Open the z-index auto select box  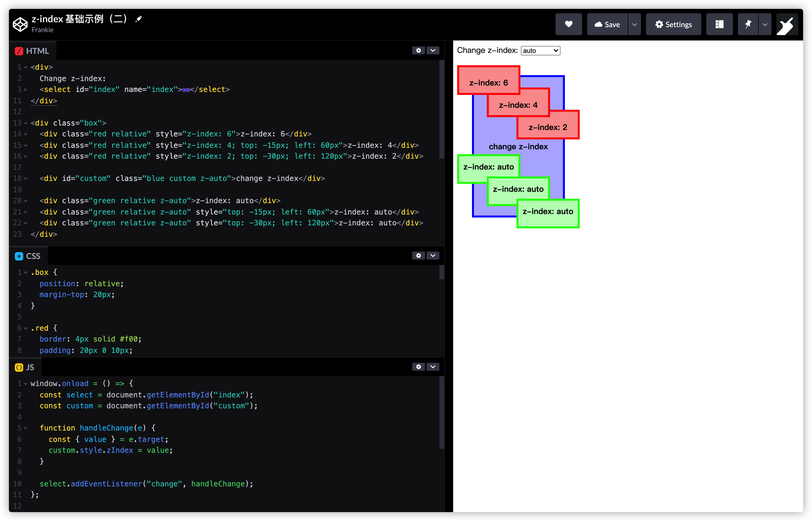click(540, 51)
